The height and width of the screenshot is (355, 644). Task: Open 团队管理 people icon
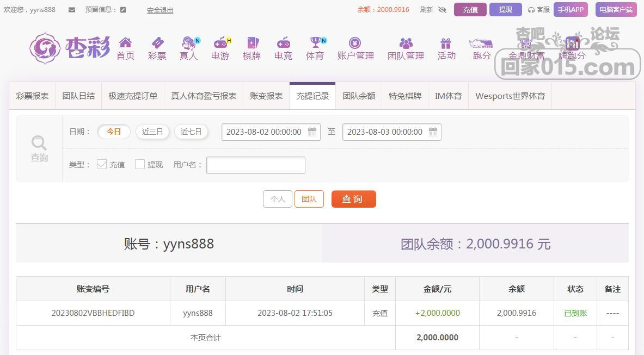click(x=406, y=43)
